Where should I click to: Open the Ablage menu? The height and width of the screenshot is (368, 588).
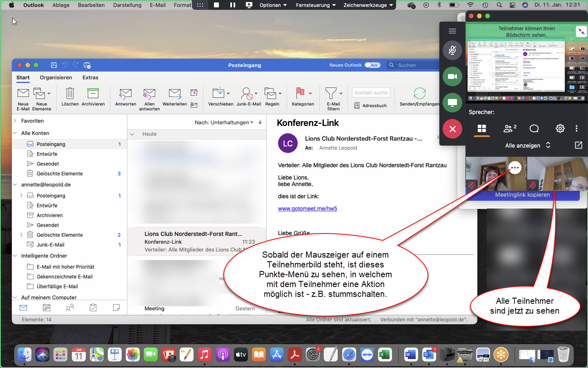pos(61,5)
